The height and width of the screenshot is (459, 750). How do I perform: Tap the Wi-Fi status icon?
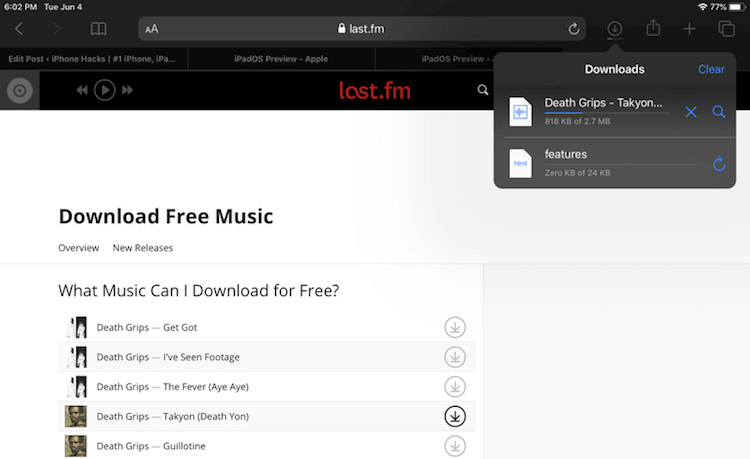pyautogui.click(x=702, y=7)
